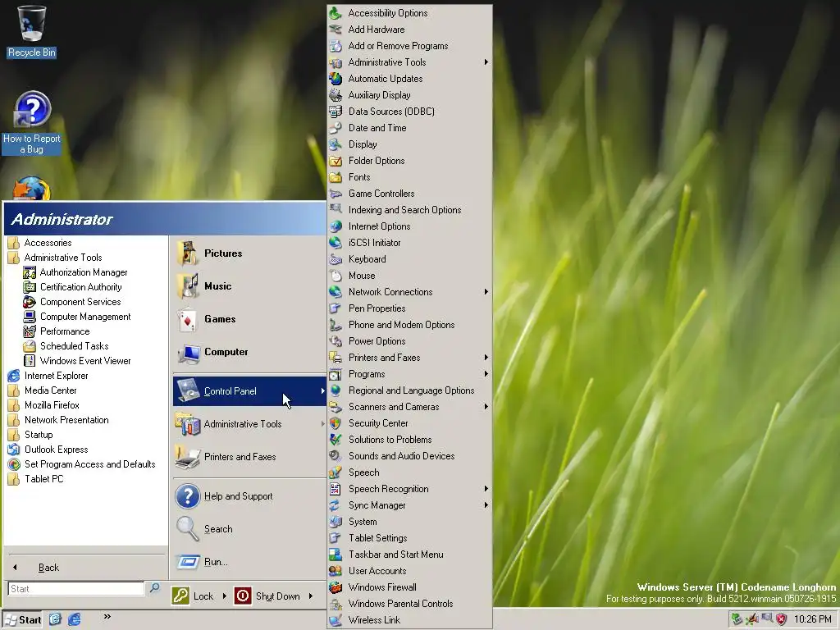
Task: Open Run... from Start menu
Action: tap(249, 562)
